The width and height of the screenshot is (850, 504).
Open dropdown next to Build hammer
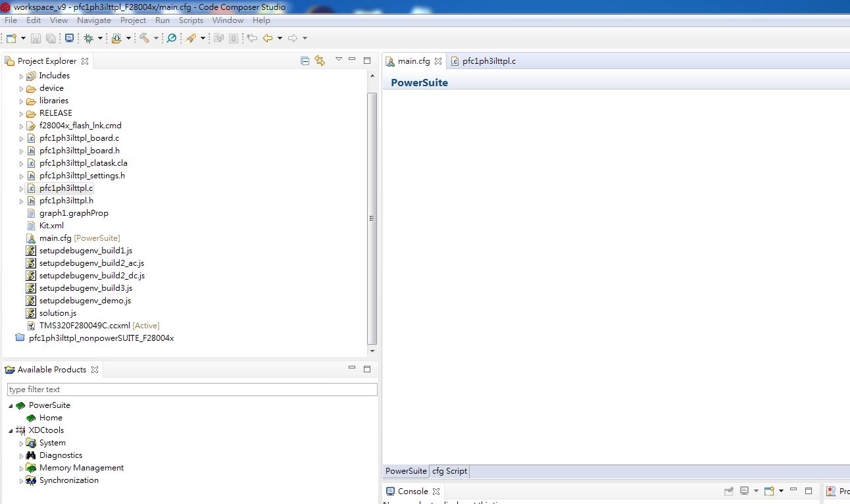(156, 38)
